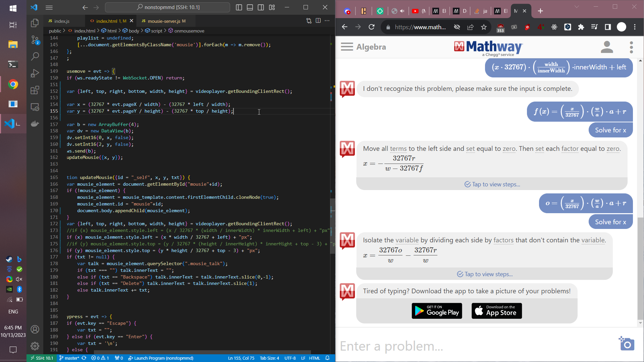Open the Search view in activity bar

pyautogui.click(x=35, y=56)
